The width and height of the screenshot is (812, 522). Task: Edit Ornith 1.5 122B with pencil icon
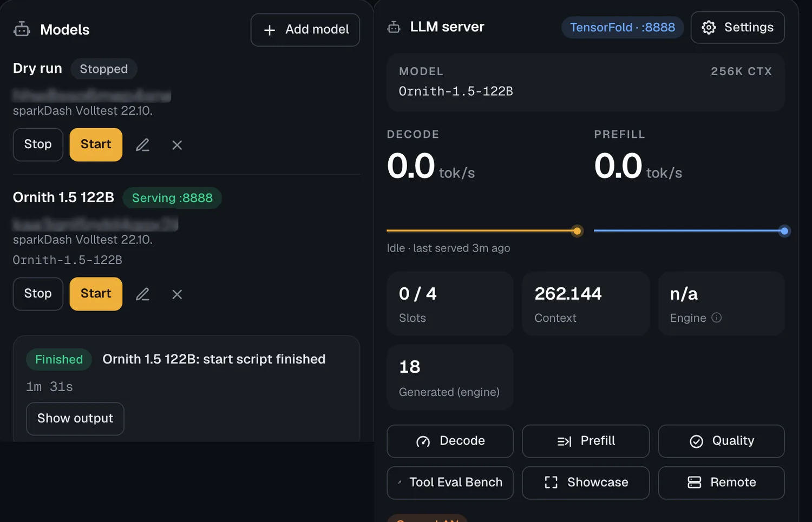142,294
